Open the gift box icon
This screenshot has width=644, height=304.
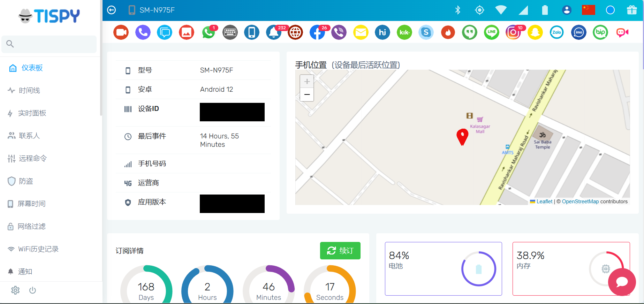[x=632, y=10]
